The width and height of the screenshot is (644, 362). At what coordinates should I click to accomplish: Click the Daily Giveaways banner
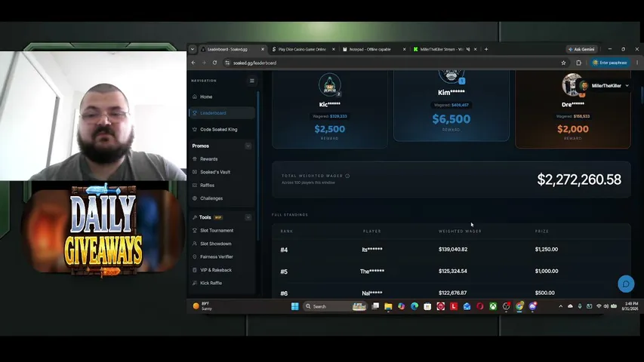(103, 231)
